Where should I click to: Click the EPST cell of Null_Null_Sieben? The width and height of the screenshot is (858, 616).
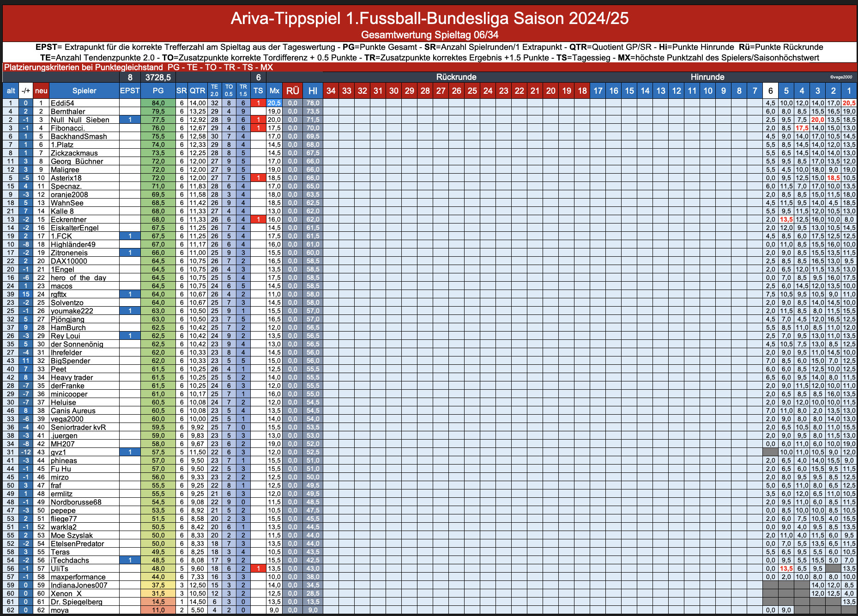130,120
